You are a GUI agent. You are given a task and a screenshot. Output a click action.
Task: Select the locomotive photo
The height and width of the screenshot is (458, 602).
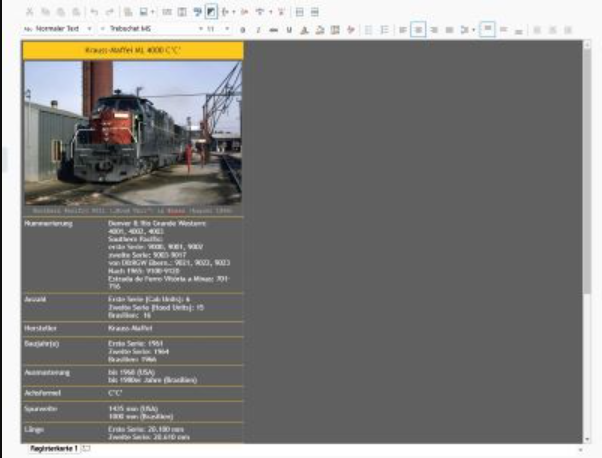point(133,133)
